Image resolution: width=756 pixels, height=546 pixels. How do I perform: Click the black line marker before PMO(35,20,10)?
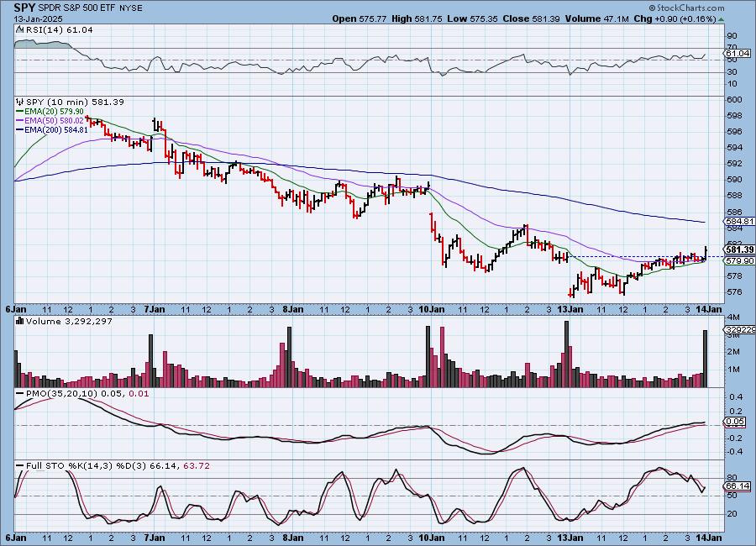pos(20,394)
